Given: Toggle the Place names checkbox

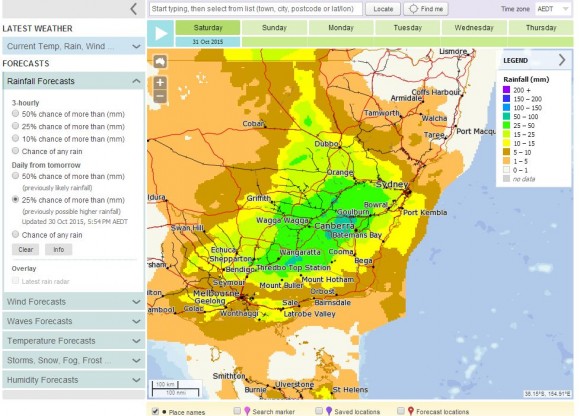Looking at the screenshot, I should 155,412.
